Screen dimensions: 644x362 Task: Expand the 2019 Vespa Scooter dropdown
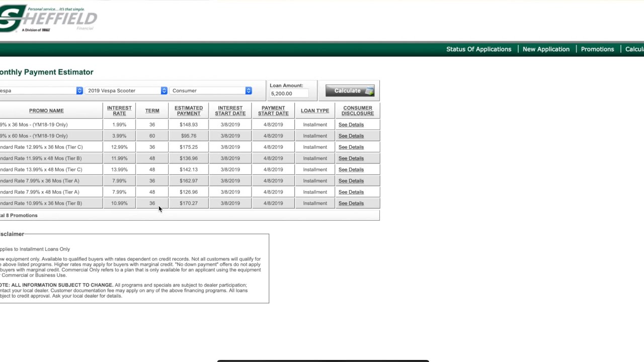pos(126,90)
